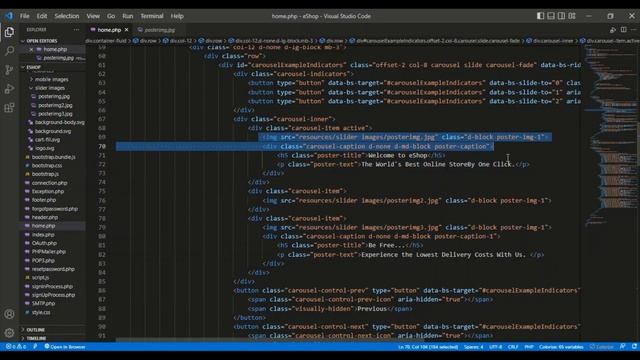Open the File menu

tap(25, 16)
